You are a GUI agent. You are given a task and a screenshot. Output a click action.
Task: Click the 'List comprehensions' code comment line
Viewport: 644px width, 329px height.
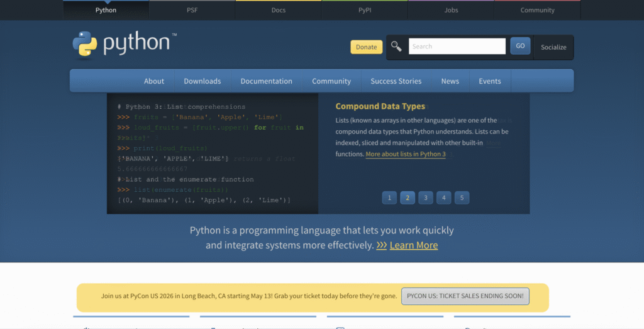(182, 107)
